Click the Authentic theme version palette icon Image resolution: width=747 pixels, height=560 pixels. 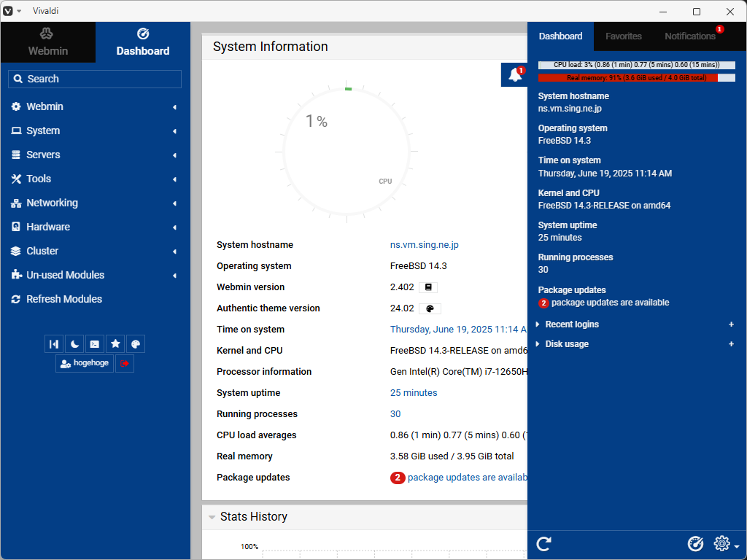pos(430,308)
